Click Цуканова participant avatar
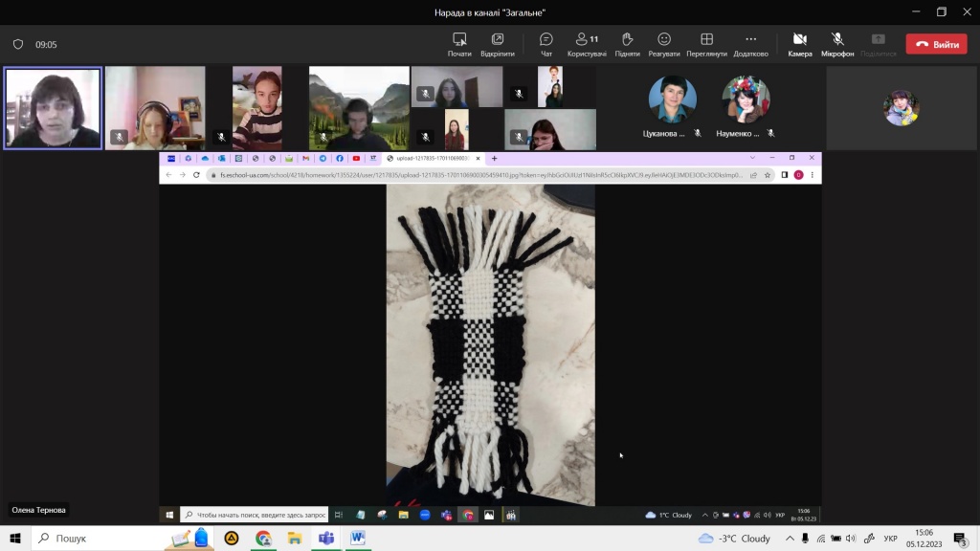 (672, 99)
